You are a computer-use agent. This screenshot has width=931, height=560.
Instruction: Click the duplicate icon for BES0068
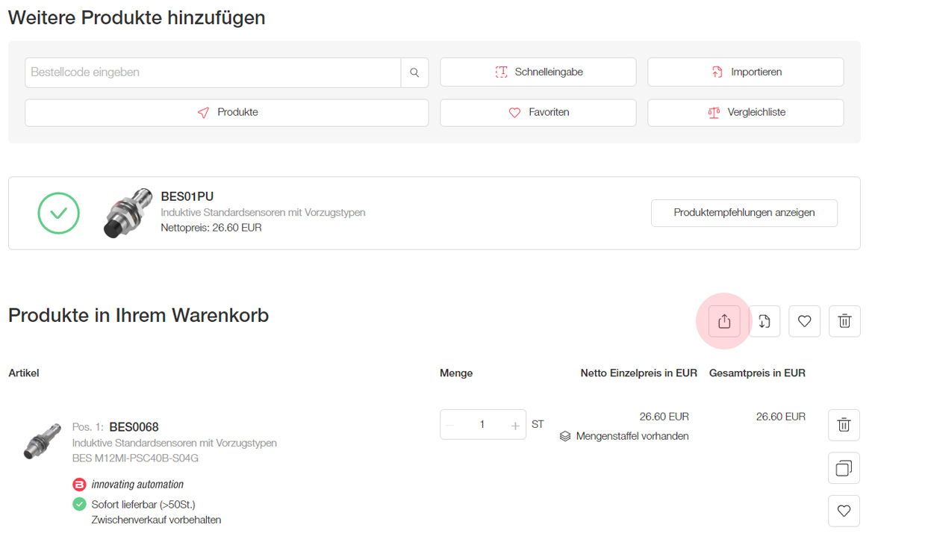844,468
